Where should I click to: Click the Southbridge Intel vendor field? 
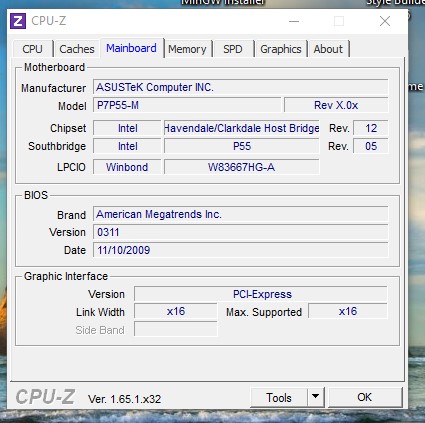[x=127, y=146]
